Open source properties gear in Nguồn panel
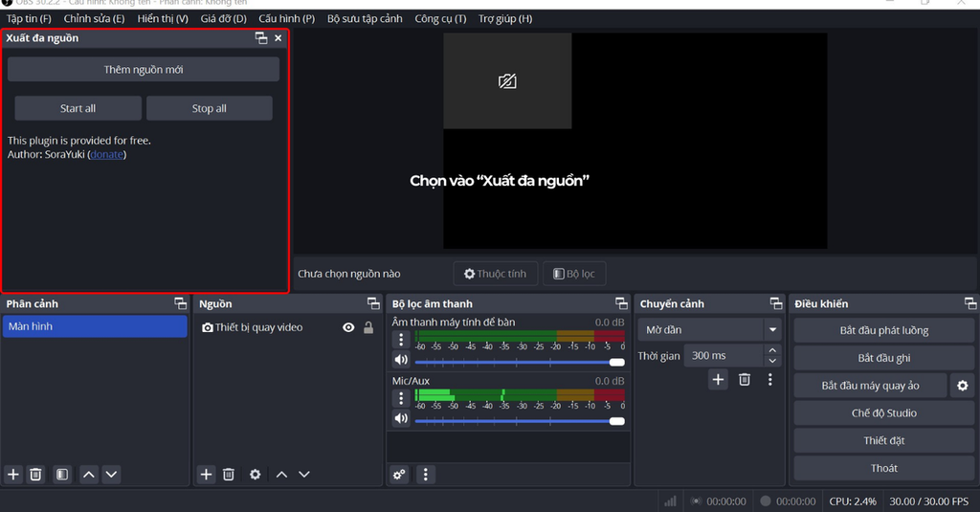 [255, 475]
